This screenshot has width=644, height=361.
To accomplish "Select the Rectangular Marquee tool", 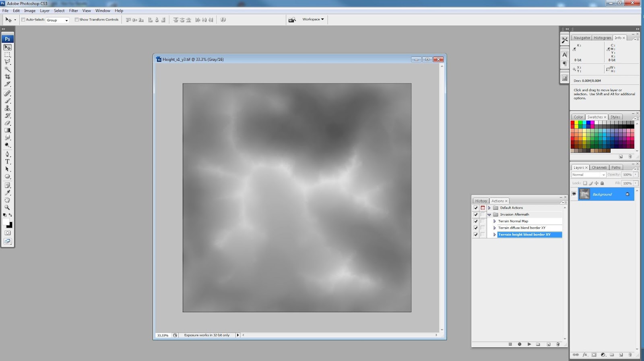I will click(x=7, y=54).
